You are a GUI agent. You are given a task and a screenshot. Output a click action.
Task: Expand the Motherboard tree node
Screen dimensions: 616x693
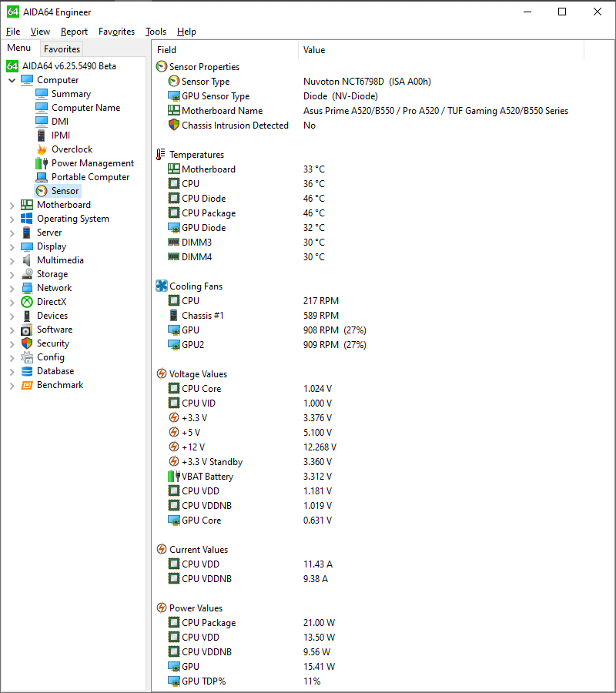[x=12, y=206]
